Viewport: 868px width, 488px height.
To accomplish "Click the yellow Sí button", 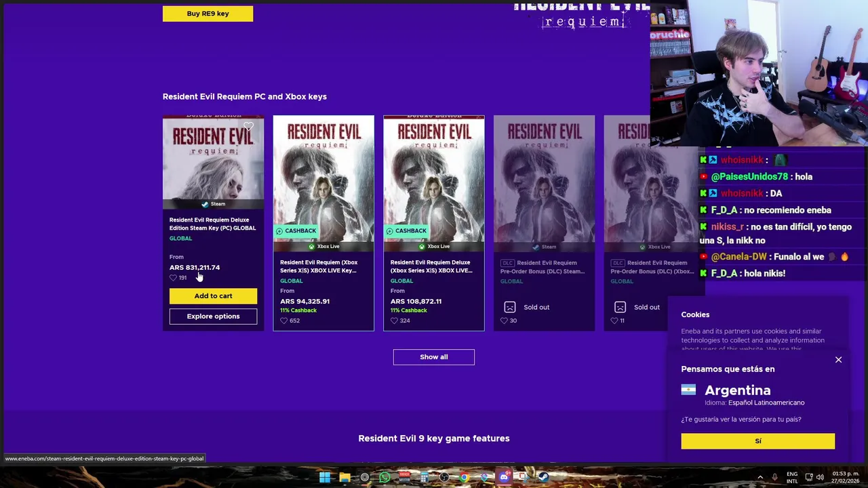I will point(758,441).
